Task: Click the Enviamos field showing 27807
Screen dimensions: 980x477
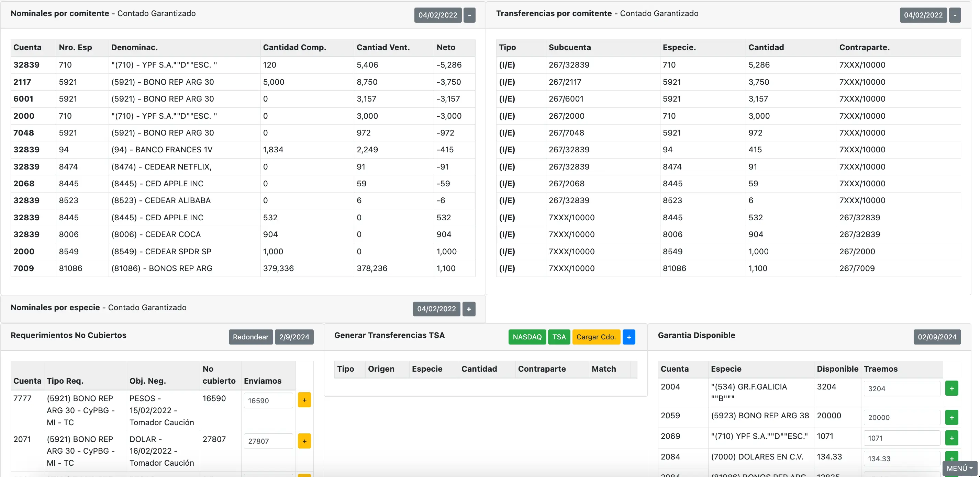Action: (x=268, y=441)
